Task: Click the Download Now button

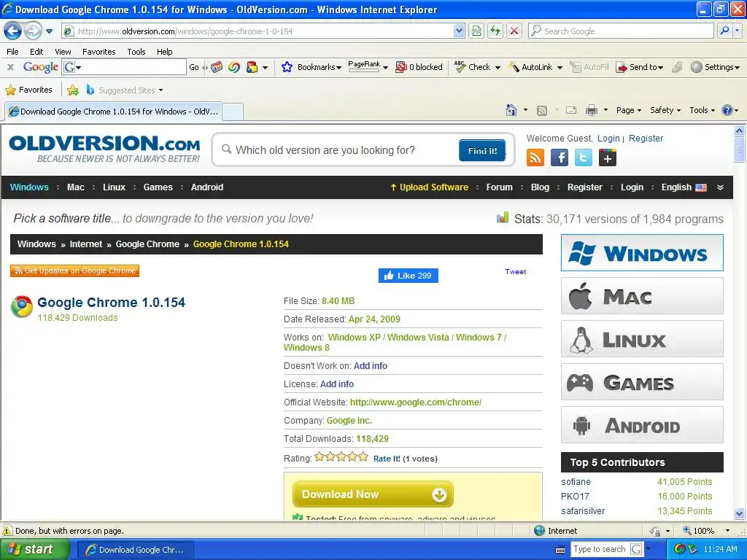Action: coord(373,494)
